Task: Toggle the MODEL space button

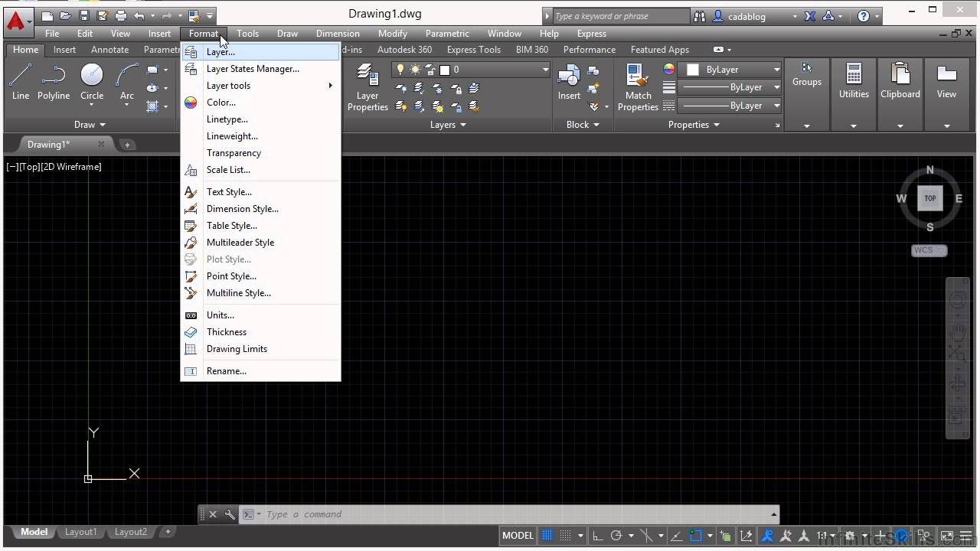Action: tap(518, 536)
